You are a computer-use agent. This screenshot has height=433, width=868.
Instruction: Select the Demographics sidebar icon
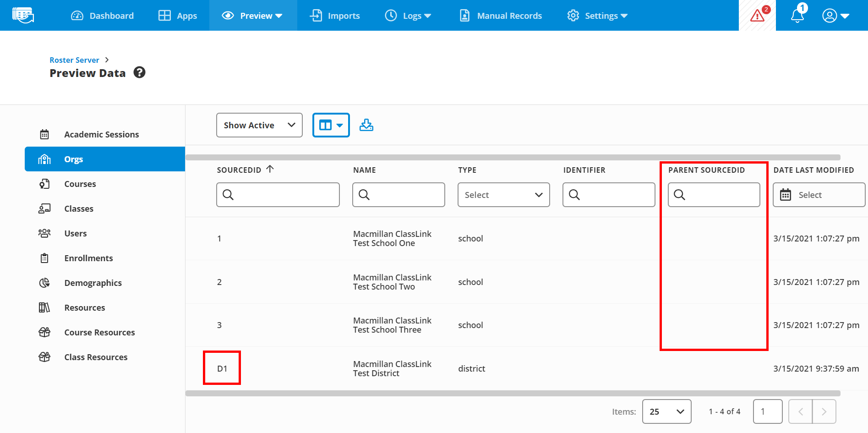click(x=44, y=283)
